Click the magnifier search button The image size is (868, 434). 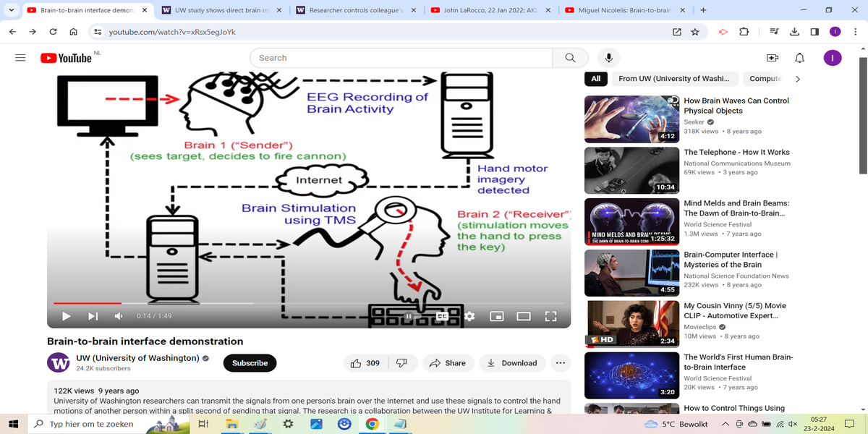[x=570, y=58]
